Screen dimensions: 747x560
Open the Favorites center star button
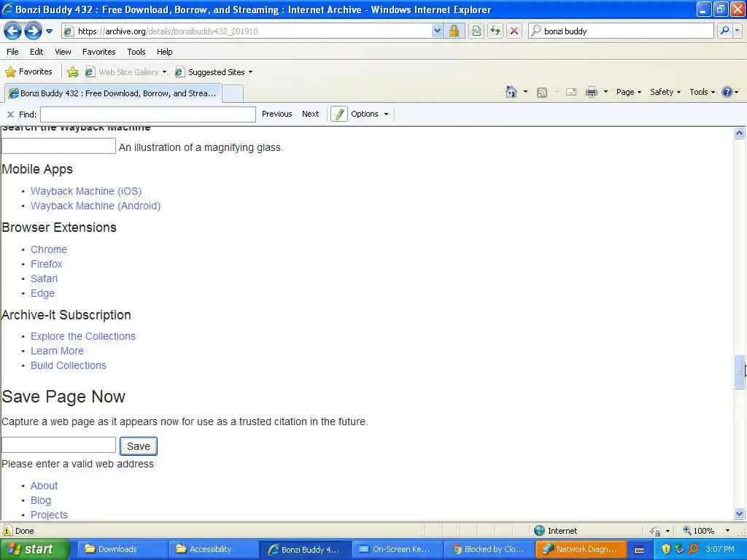click(28, 72)
